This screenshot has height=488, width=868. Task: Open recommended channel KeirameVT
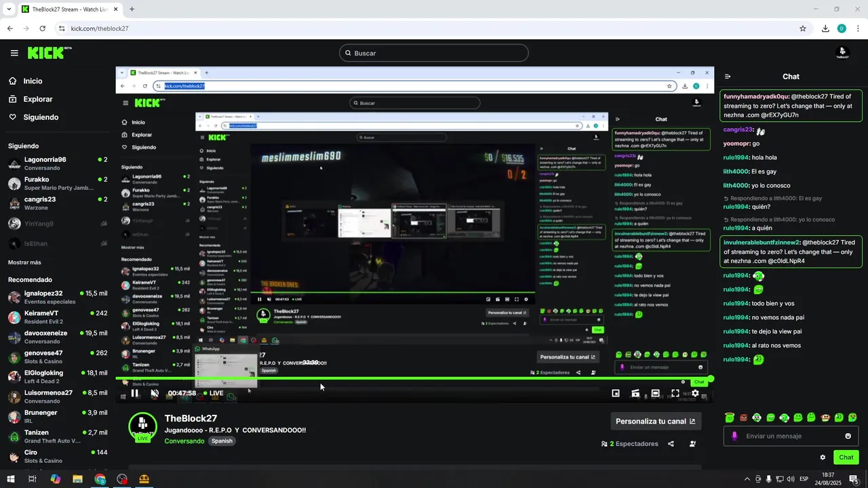pyautogui.click(x=58, y=317)
